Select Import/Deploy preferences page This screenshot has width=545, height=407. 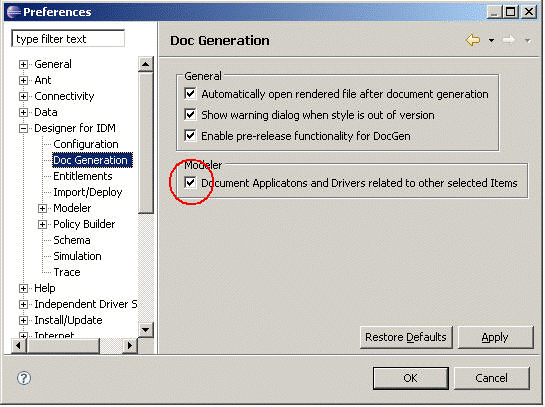(88, 192)
